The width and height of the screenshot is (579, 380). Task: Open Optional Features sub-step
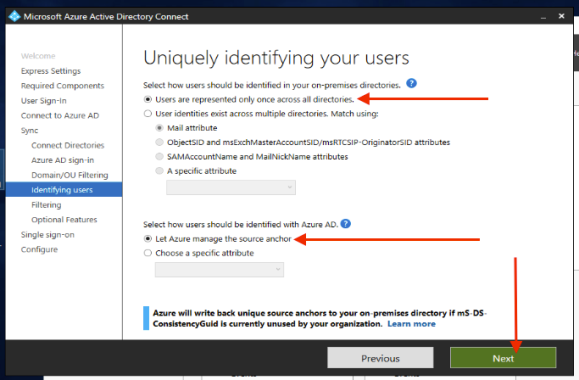(64, 220)
